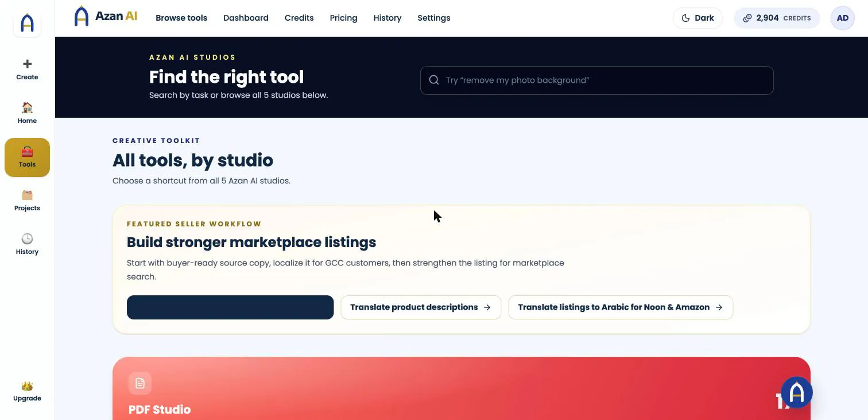
Task: Open Translate listings to Arabic for Noon & Amazon
Action: click(621, 307)
